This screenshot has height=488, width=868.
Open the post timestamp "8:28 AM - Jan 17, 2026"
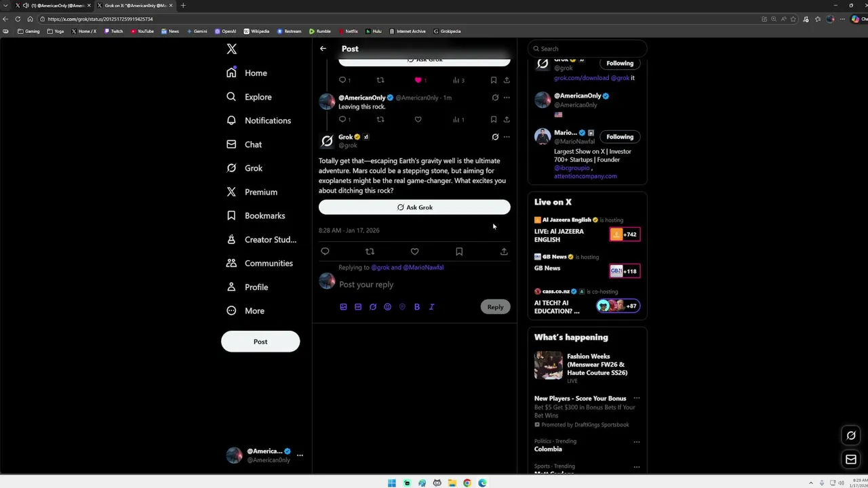pyautogui.click(x=349, y=230)
